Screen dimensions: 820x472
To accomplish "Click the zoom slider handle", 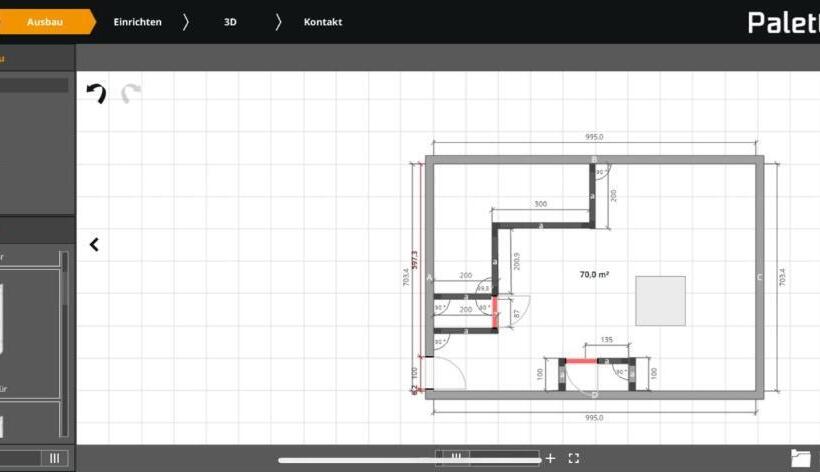I will coord(456,458).
